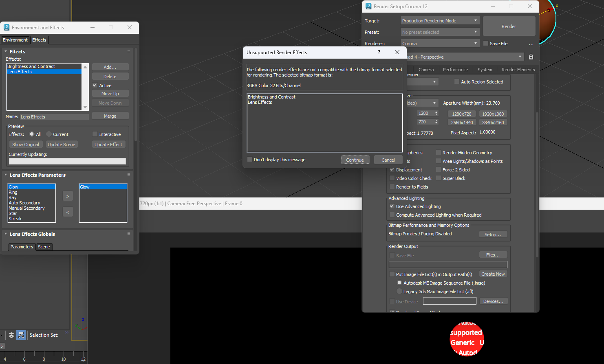This screenshot has width=604, height=364.
Task: Click into the effect Name field
Action: (x=55, y=117)
